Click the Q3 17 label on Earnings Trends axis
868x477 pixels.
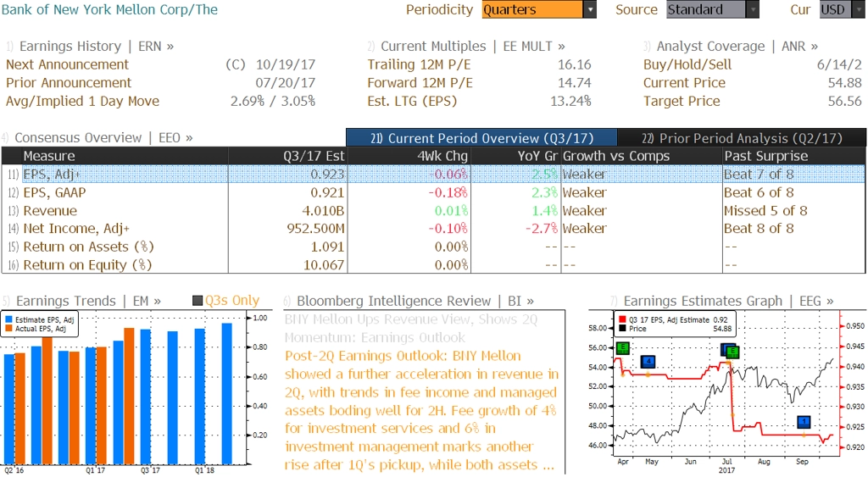click(x=150, y=470)
